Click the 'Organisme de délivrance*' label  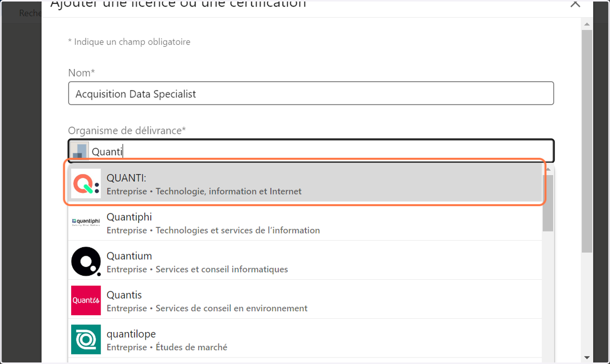pyautogui.click(x=127, y=130)
